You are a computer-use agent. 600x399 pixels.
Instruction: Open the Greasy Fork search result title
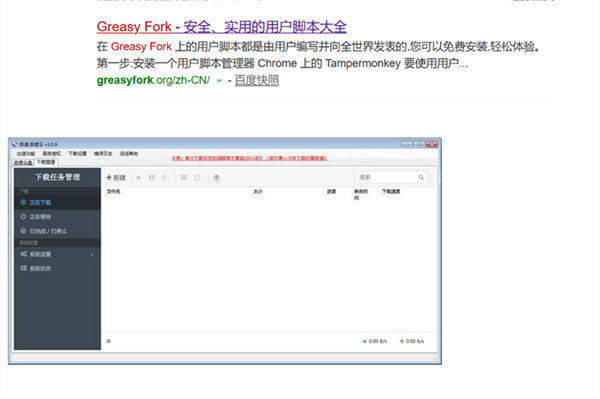click(x=222, y=26)
